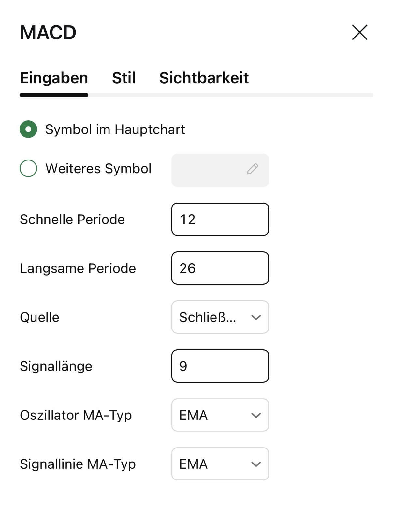Click the greyed symbol input next to Weiteres Symbol
Image resolution: width=393 pixels, height=532 pixels.
click(x=220, y=170)
